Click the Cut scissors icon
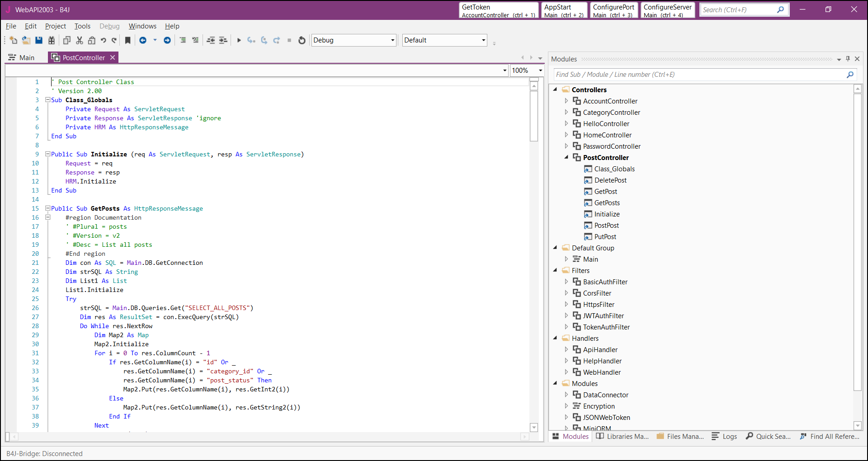 click(80, 40)
